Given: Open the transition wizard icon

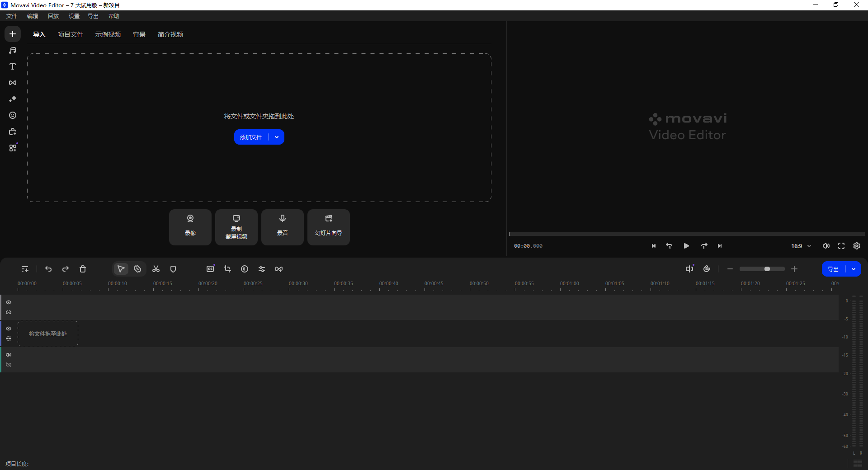Looking at the screenshot, I should pos(279,269).
